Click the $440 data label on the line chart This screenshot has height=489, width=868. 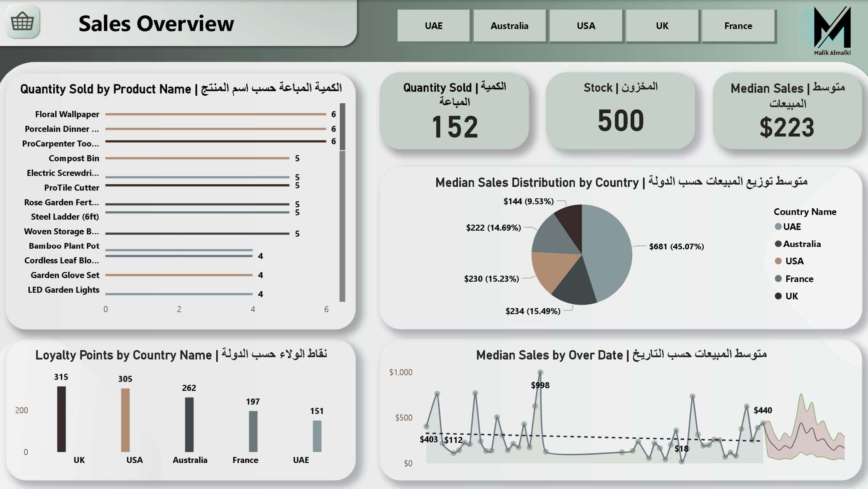(763, 410)
